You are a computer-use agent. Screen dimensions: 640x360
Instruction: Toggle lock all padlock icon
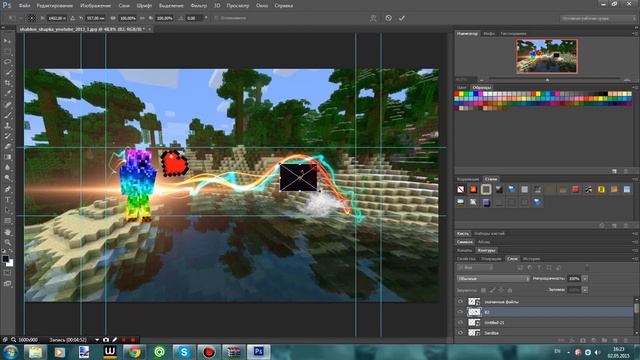click(509, 290)
